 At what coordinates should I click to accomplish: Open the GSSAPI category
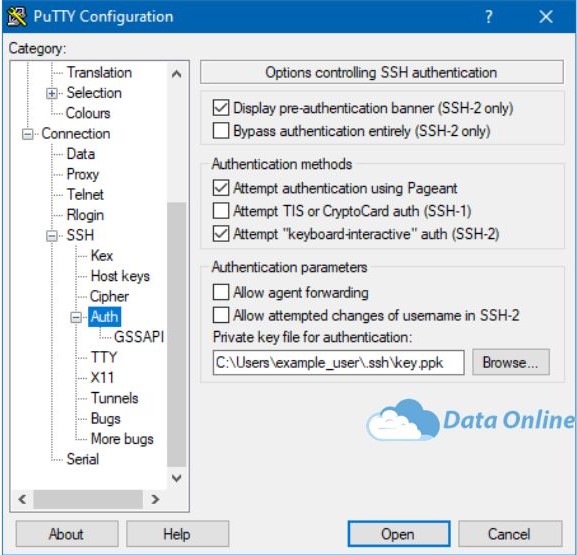coord(139,337)
